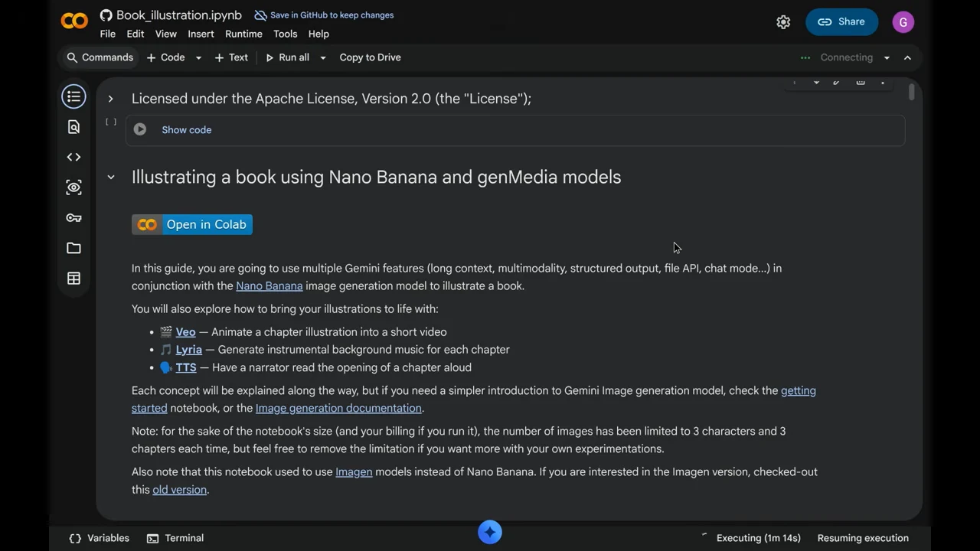
Task: Open the Insert menu
Action: [x=201, y=34]
